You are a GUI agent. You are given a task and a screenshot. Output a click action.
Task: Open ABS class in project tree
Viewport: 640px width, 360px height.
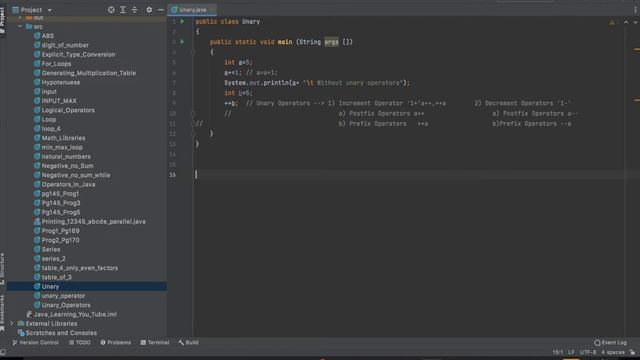47,36
